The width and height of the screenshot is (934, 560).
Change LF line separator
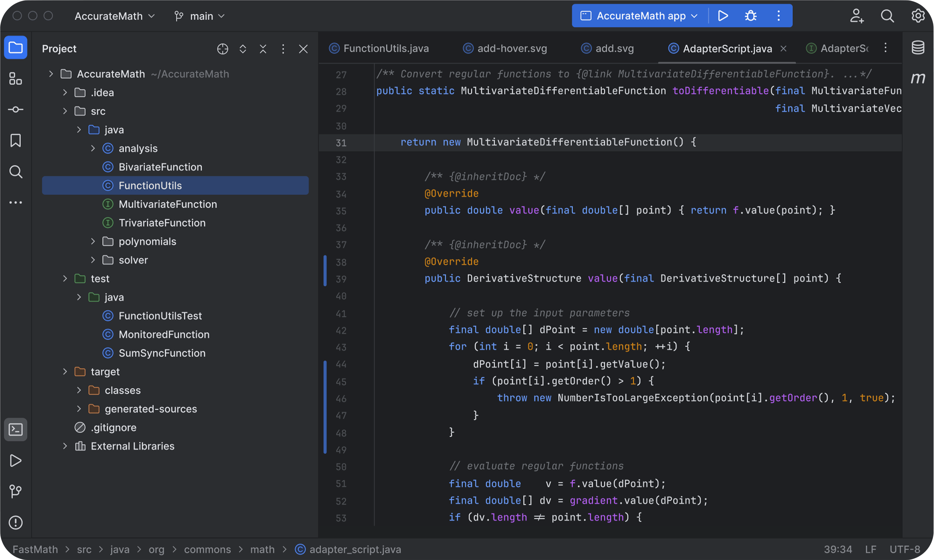(x=871, y=549)
